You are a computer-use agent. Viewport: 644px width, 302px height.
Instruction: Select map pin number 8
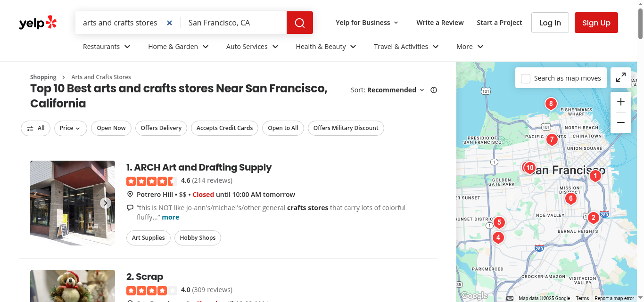click(x=551, y=104)
